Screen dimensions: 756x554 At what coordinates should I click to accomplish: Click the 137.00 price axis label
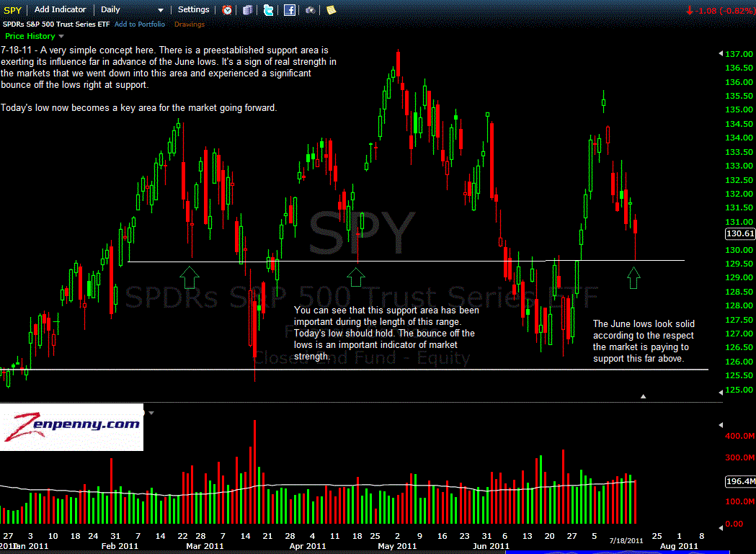(x=739, y=54)
